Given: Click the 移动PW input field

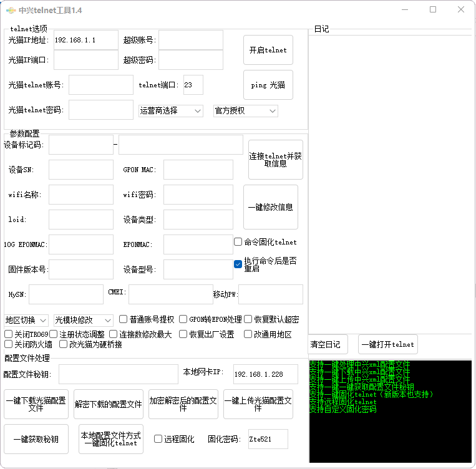Looking at the screenshot, I should click(271, 294).
